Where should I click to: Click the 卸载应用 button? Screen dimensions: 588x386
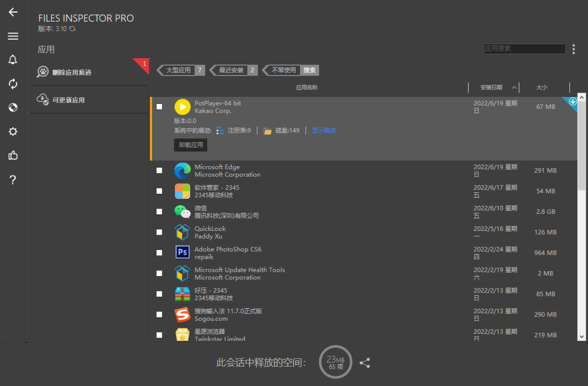click(191, 145)
